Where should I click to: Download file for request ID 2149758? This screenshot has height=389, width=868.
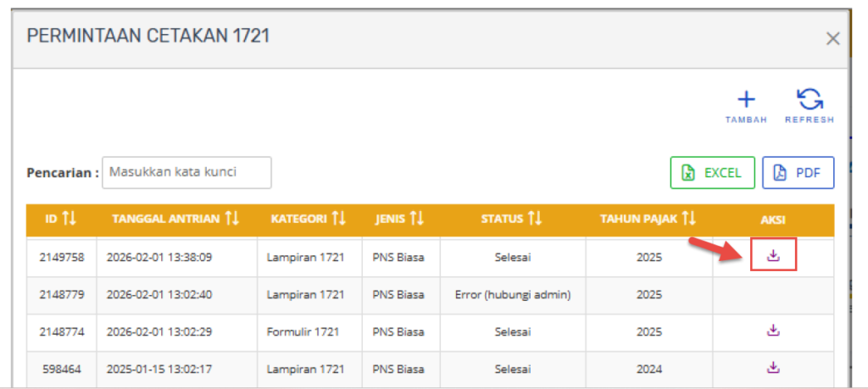(773, 255)
